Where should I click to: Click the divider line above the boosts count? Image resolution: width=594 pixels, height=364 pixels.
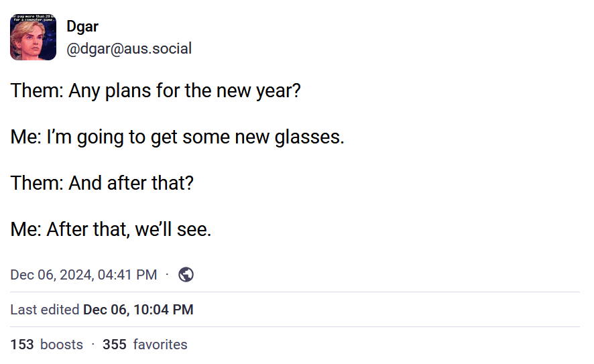point(295,327)
